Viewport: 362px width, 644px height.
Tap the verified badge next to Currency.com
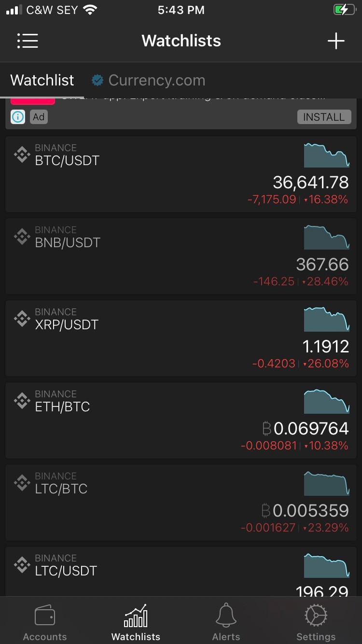pos(97,80)
